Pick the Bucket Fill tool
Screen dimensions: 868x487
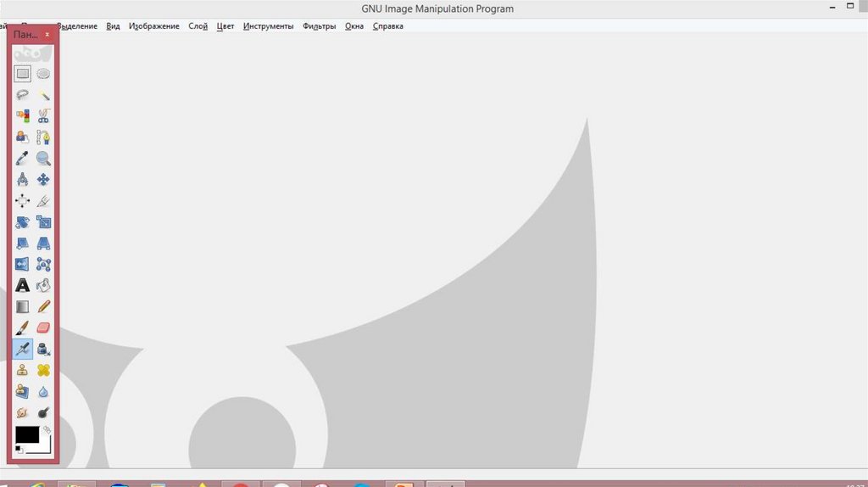[x=43, y=285]
